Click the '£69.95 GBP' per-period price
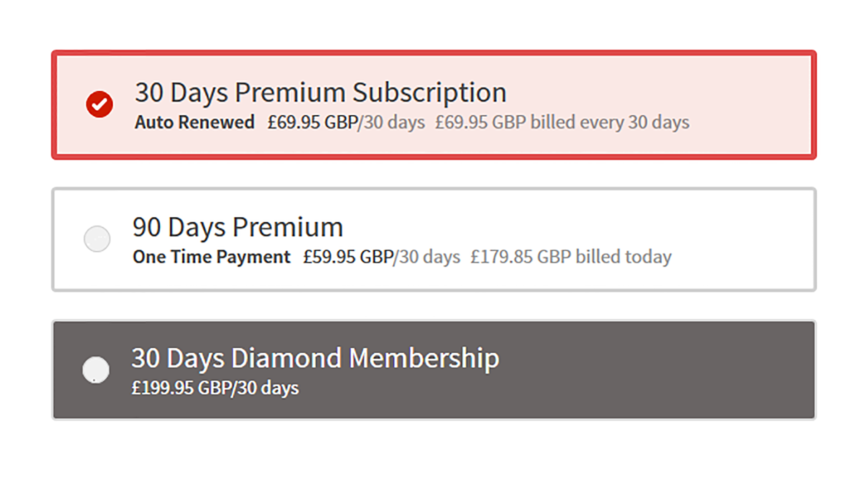The image size is (868, 488). [312, 122]
